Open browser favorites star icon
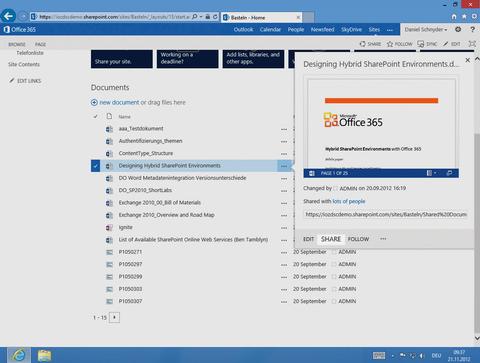The height and width of the screenshot is (363, 480). (x=464, y=16)
